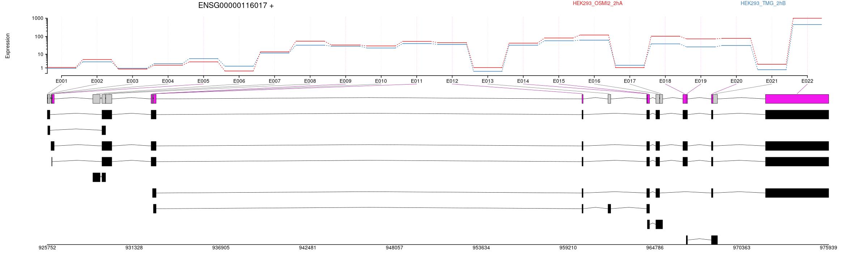Click the E014 exon bin label
Image resolution: width=868 pixels, height=253 pixels.
(523, 81)
